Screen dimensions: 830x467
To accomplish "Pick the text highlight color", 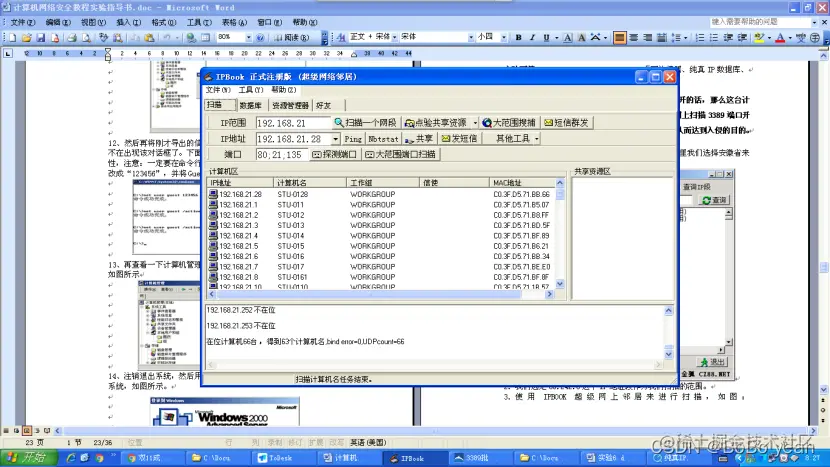I will (x=759, y=38).
